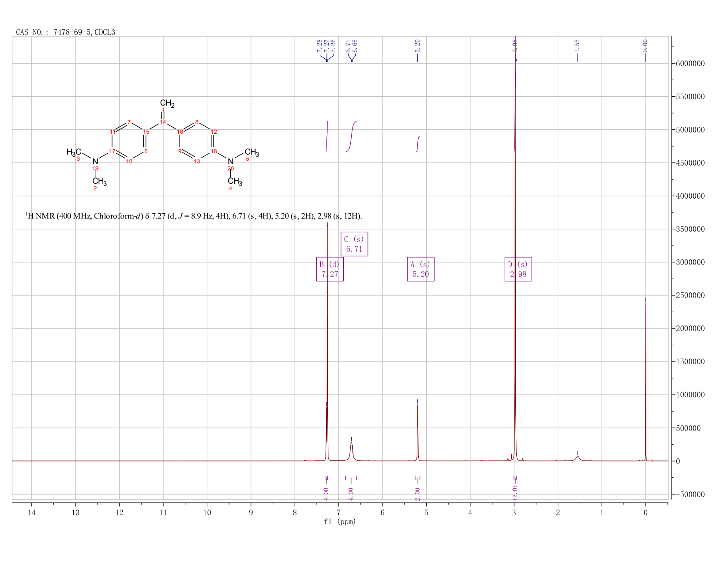Select the 1H NMR summary text line
This screenshot has height=563, width=728.
(194, 216)
